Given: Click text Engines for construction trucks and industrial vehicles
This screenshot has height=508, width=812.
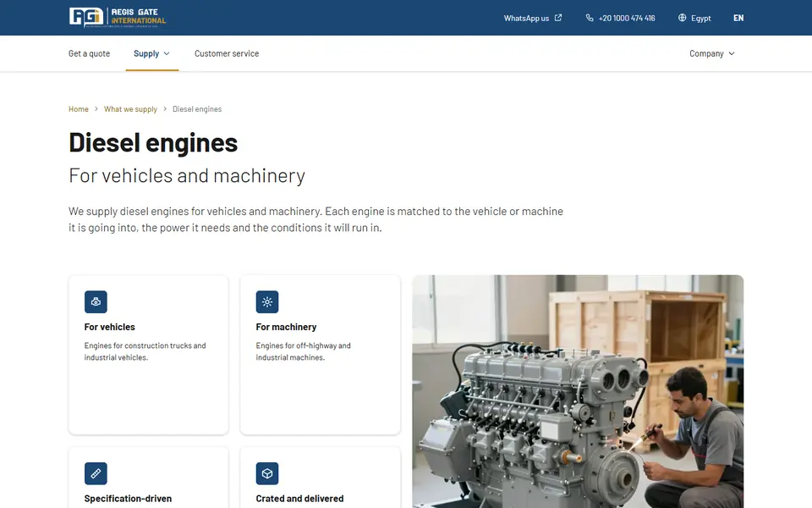Looking at the screenshot, I should click(x=145, y=351).
